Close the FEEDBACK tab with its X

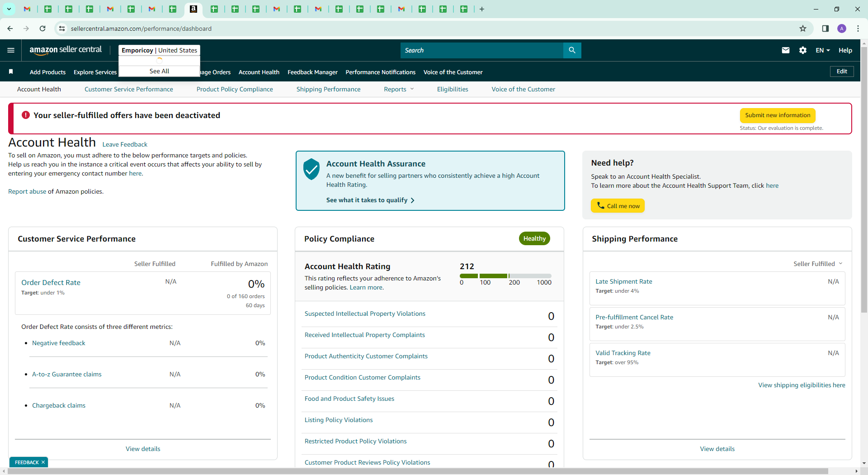click(43, 462)
